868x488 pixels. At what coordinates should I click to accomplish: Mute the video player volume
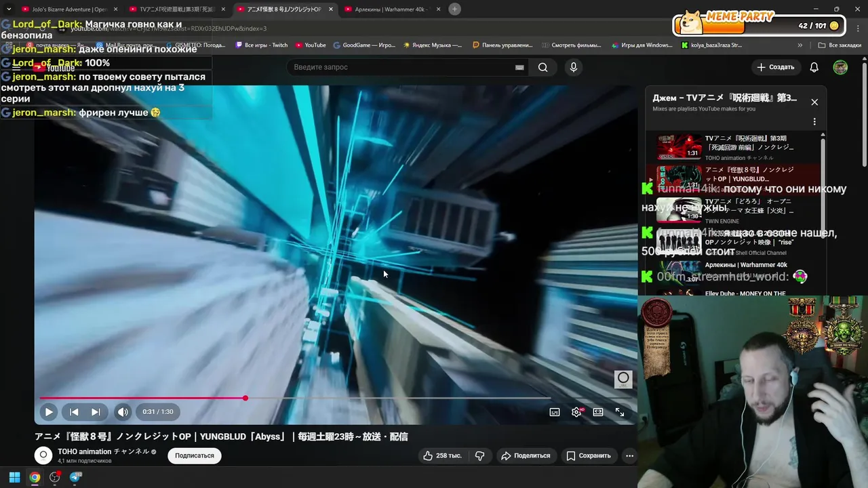click(123, 411)
